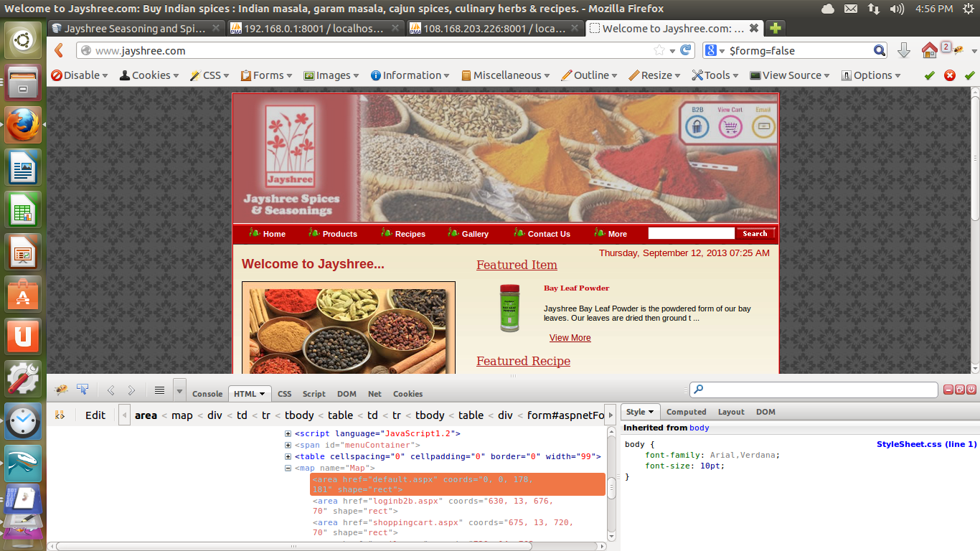This screenshot has height=551, width=980.
Task: Open the Downloads arrow in Firefox toolbar
Action: coord(904,50)
